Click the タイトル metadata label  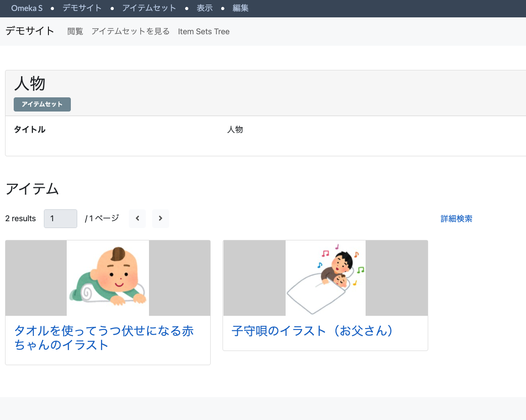[x=30, y=129]
